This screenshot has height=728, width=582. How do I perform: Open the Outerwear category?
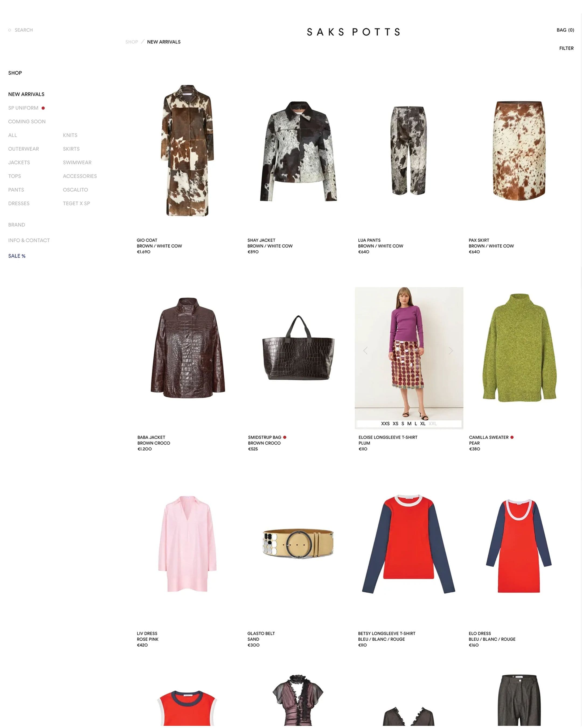pyautogui.click(x=24, y=149)
